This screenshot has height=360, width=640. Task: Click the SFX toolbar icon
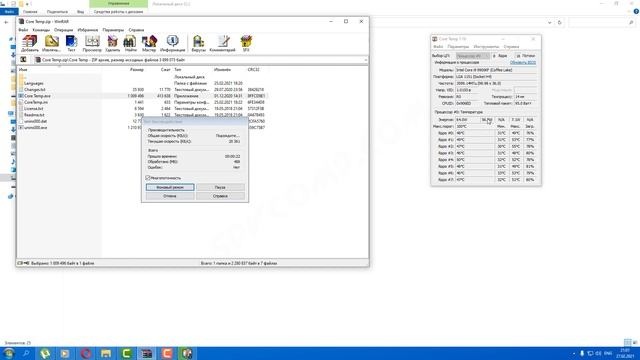[246, 43]
